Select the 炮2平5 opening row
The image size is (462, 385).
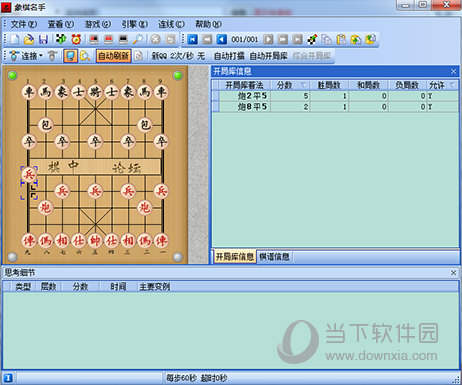[x=335, y=96]
